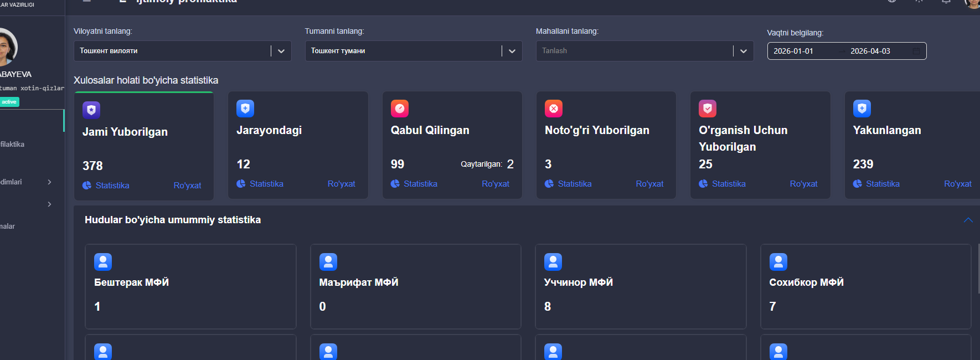Select the sidebar menu item ending 'filaktika'
980x360 pixels.
coord(12,144)
